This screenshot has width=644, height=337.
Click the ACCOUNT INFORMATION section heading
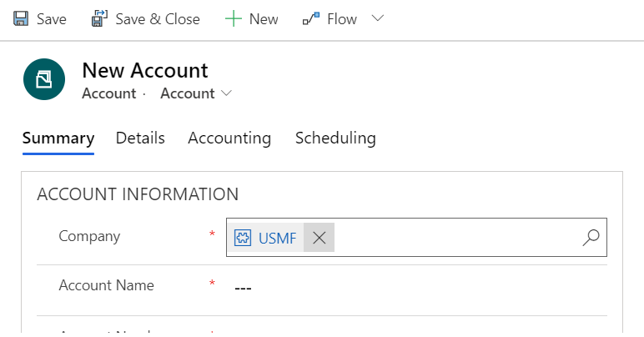(x=138, y=194)
